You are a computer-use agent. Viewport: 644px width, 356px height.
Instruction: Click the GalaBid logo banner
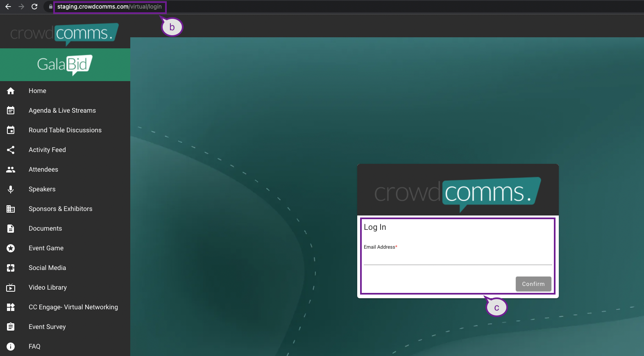pos(65,65)
